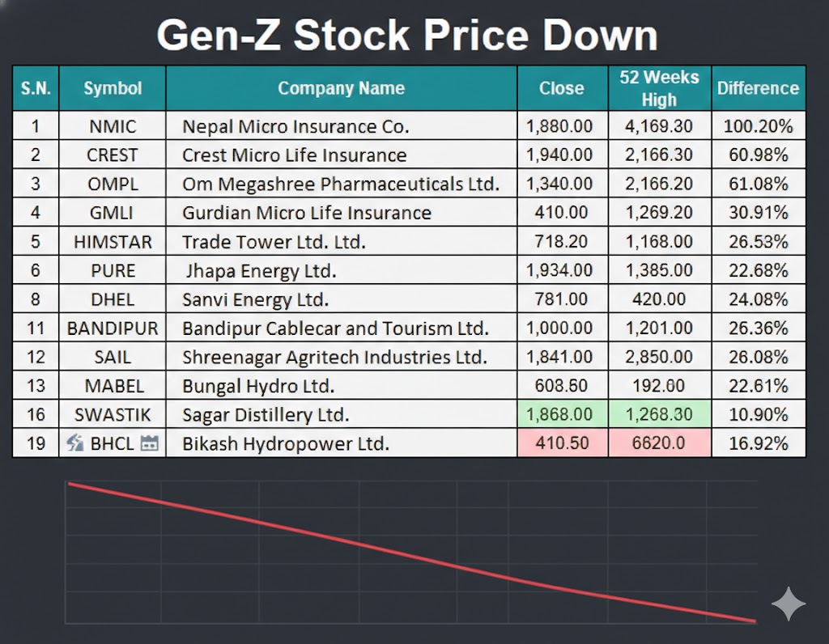Click the 100.20% difference value
This screenshot has height=644, width=829.
coord(758,126)
